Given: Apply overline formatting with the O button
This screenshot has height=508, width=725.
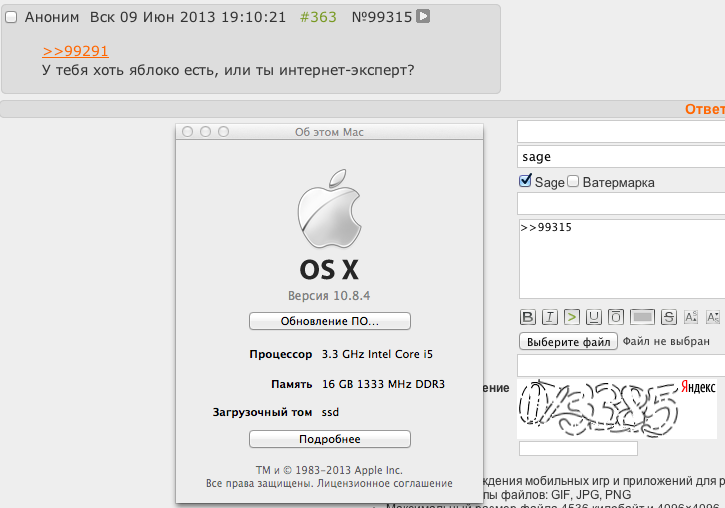Looking at the screenshot, I should [x=616, y=317].
